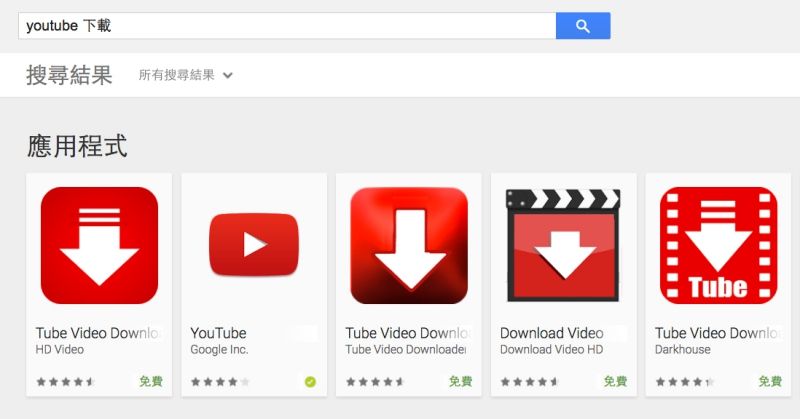Click the star rating on the YouTube card
Viewport: 800px width, 419px height.
point(220,382)
